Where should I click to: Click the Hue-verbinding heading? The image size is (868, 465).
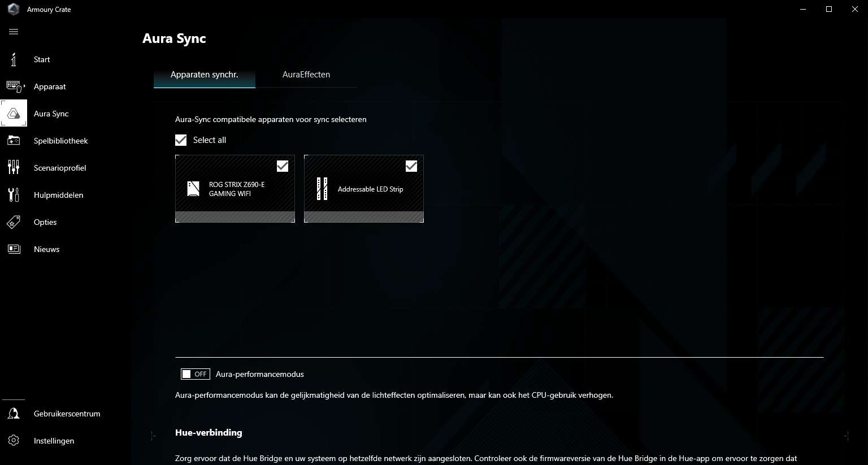pos(209,433)
